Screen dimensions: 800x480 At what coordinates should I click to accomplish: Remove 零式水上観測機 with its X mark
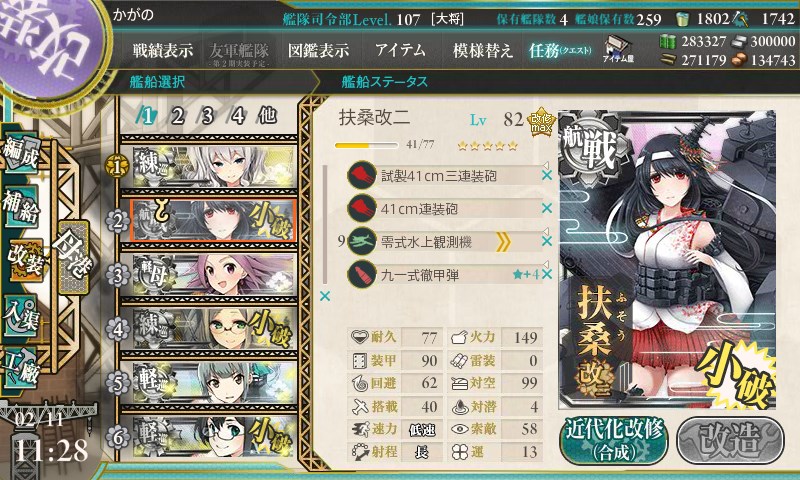(546, 242)
